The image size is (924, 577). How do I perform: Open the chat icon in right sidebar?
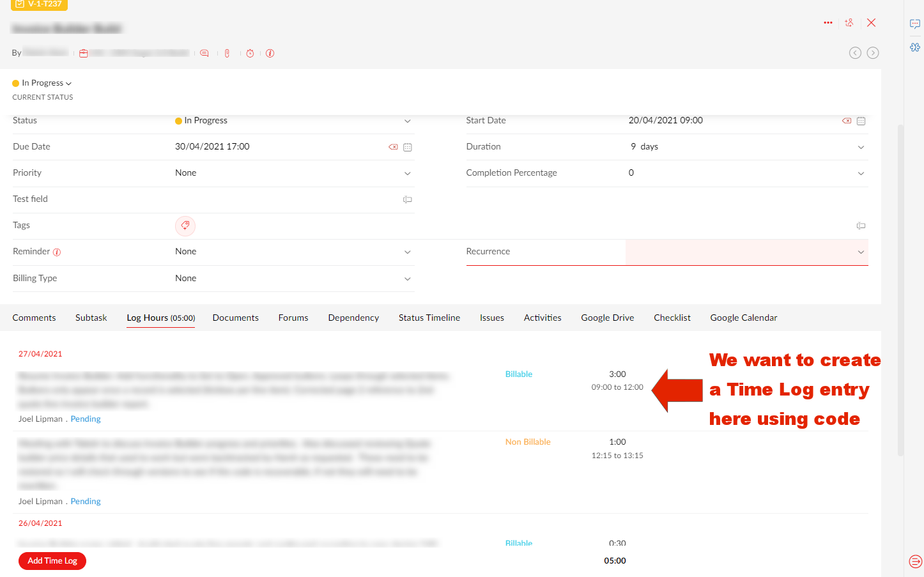915,24
